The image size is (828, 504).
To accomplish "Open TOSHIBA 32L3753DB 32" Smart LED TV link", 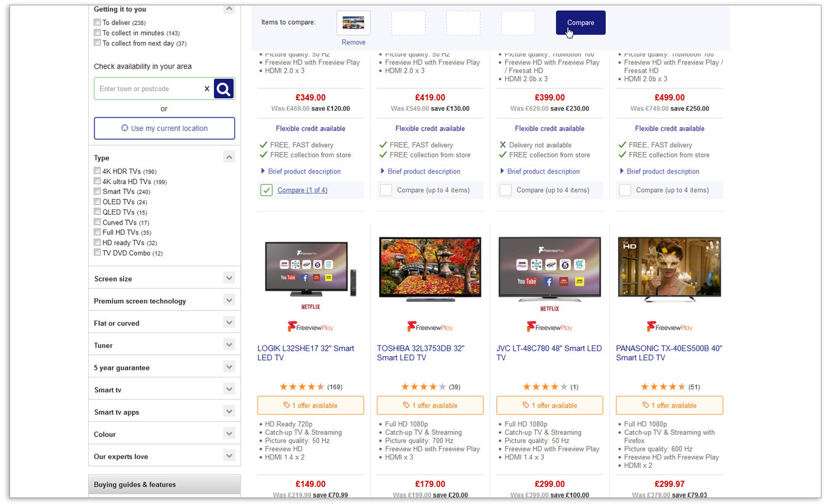I will click(x=421, y=353).
